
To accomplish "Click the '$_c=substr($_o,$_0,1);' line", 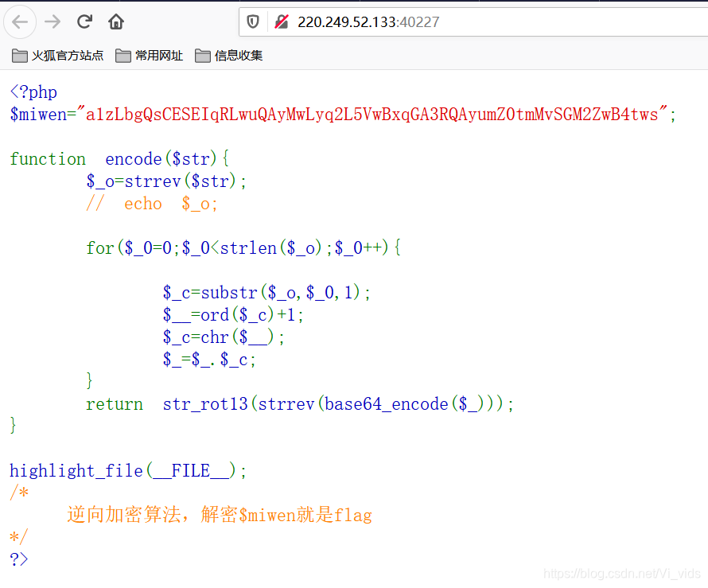I will 266,293.
